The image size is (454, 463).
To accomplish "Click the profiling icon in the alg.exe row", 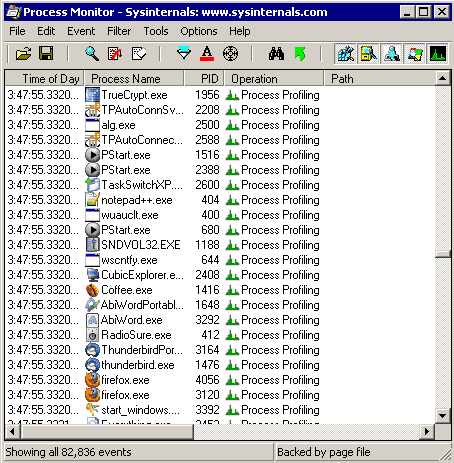I will [232, 125].
